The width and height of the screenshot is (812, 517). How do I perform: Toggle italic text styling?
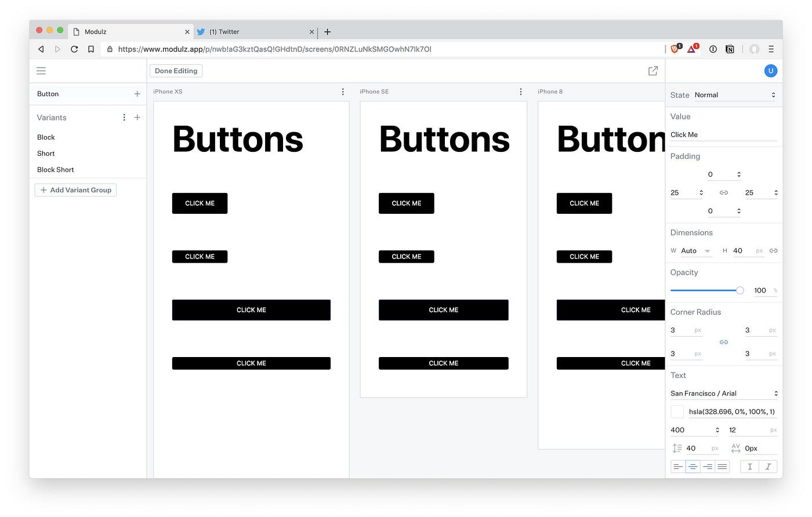tap(767, 466)
